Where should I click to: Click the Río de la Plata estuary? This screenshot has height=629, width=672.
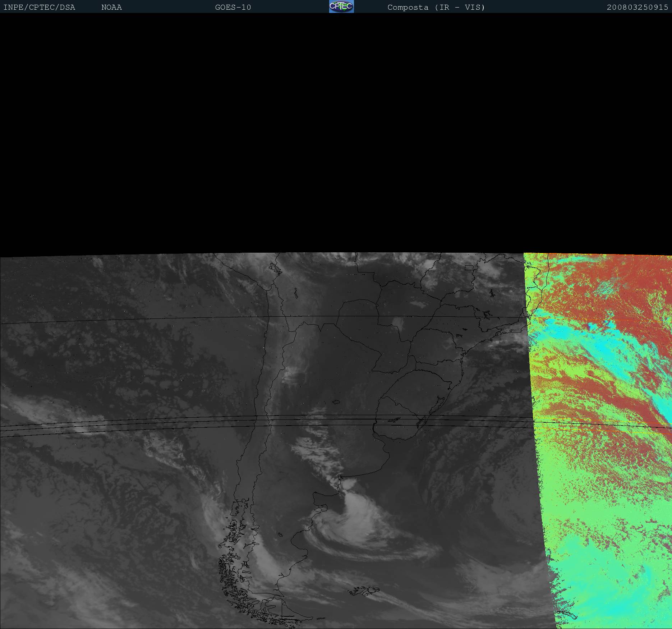tap(383, 444)
